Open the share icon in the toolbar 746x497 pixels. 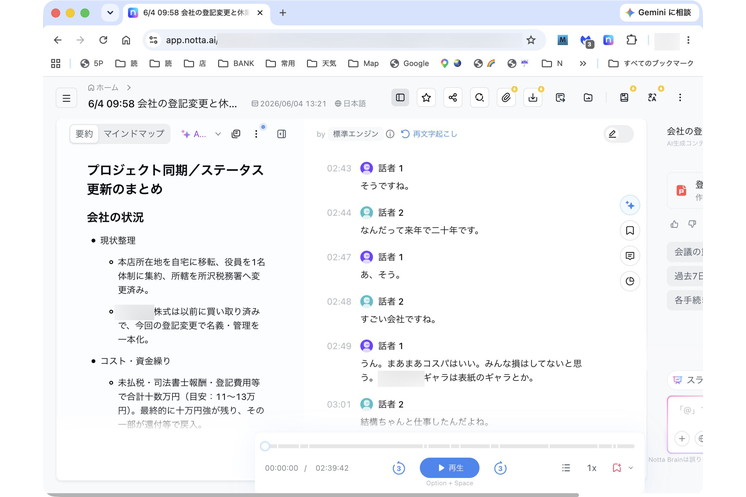453,97
